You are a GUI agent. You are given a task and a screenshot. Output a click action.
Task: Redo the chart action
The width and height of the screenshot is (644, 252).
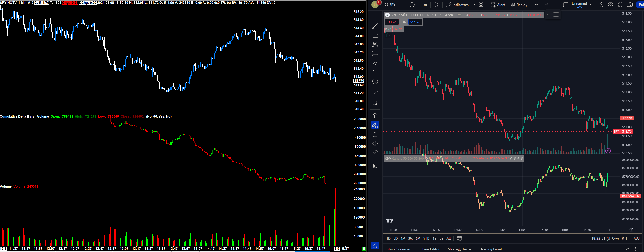[546, 5]
